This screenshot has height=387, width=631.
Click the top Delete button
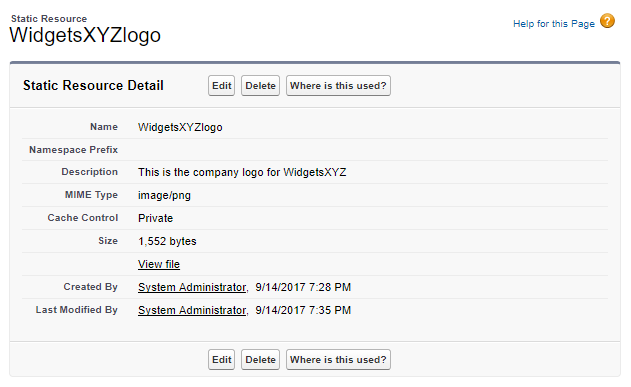point(260,86)
